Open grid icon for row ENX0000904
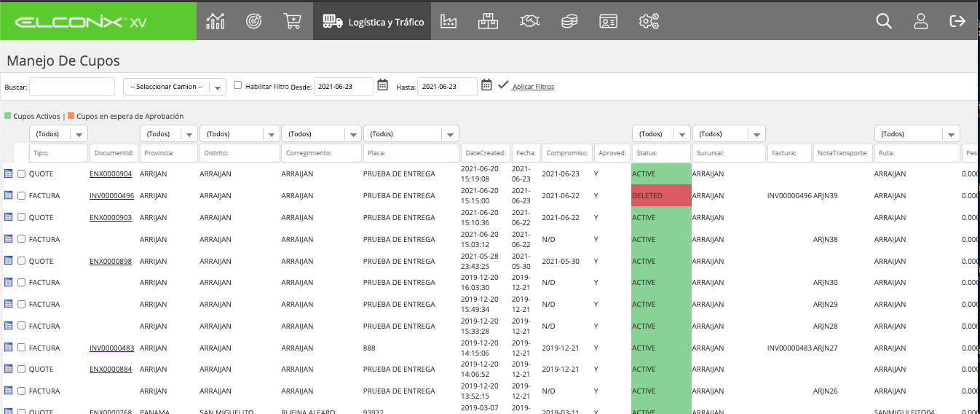The height and width of the screenshot is (414, 980). [9, 173]
